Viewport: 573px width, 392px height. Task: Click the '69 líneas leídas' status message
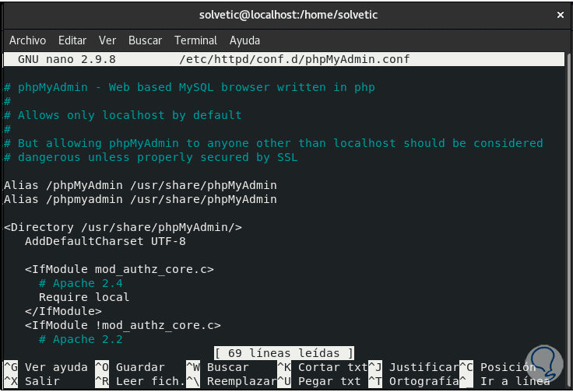click(x=284, y=353)
